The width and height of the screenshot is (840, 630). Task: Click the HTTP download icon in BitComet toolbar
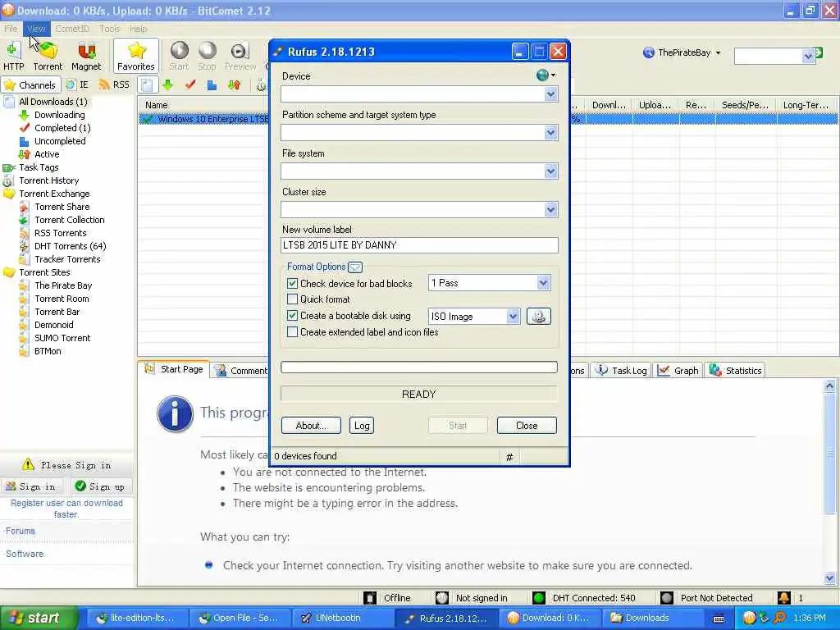click(x=14, y=56)
